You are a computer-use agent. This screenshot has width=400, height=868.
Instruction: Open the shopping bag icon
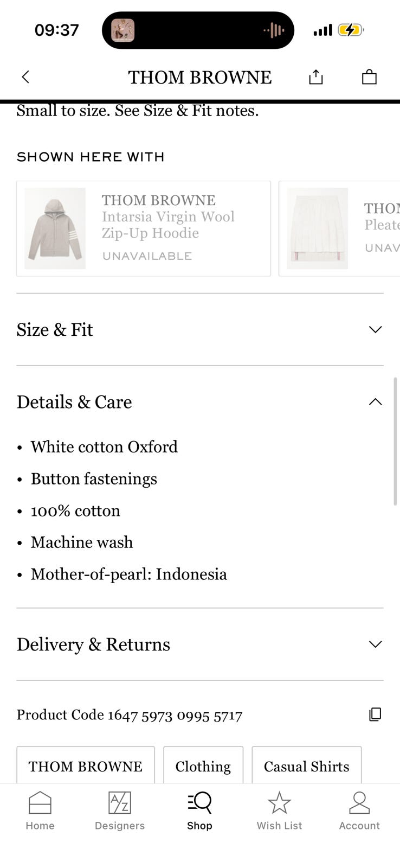(x=369, y=77)
